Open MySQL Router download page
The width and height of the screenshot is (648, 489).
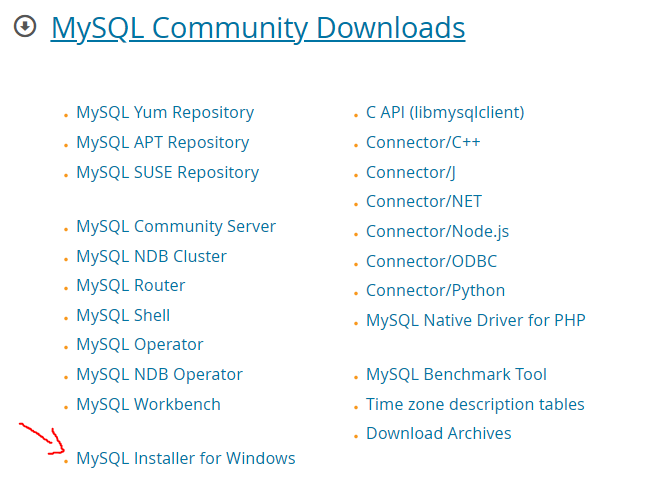pyautogui.click(x=131, y=285)
